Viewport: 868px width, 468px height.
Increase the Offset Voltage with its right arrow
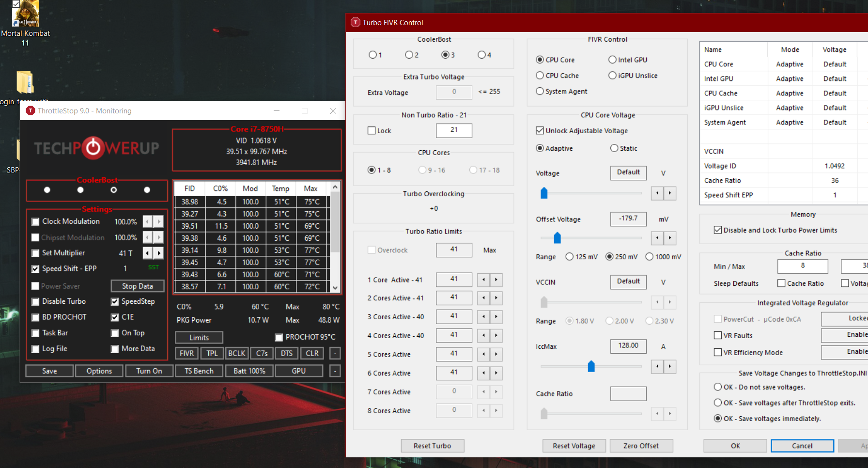click(x=670, y=238)
